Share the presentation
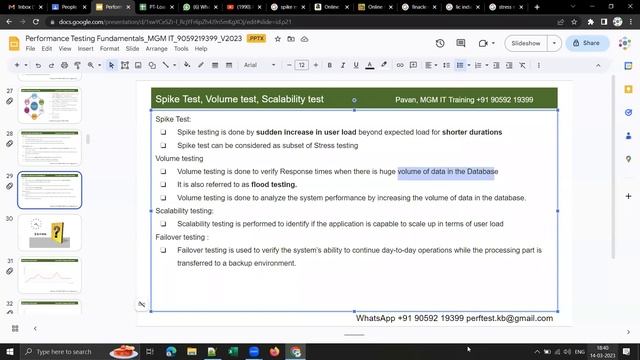The image size is (640, 360). coord(587,43)
